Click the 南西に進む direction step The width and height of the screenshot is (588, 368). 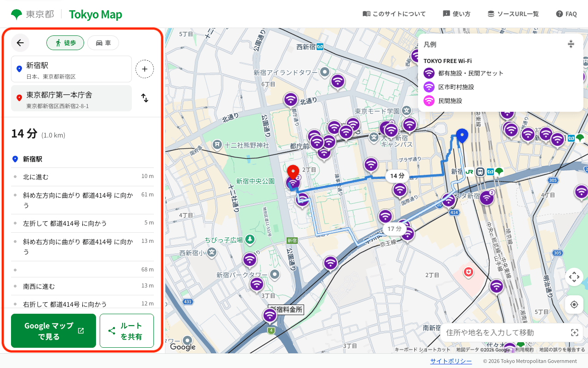[83, 286]
